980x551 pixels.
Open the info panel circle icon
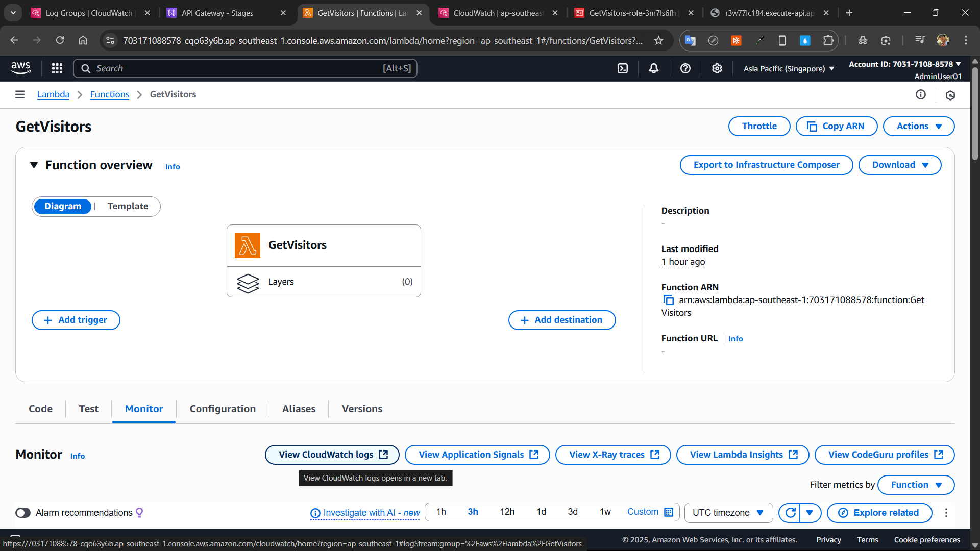pyautogui.click(x=921, y=94)
